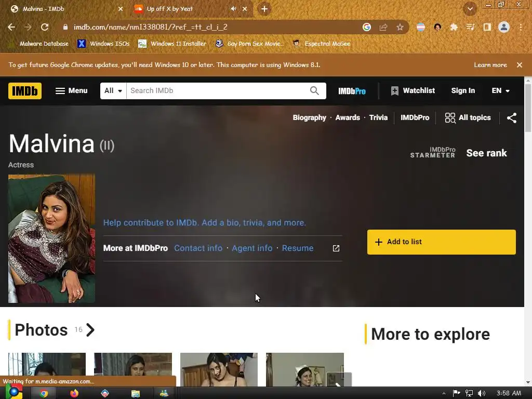
Task: Click the volume tray icon
Action: pyautogui.click(x=481, y=393)
